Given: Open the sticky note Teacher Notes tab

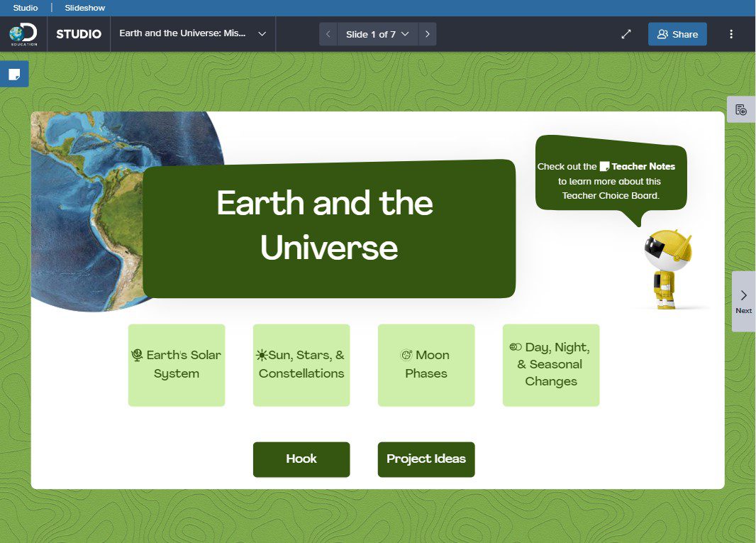Looking at the screenshot, I should coord(14,75).
